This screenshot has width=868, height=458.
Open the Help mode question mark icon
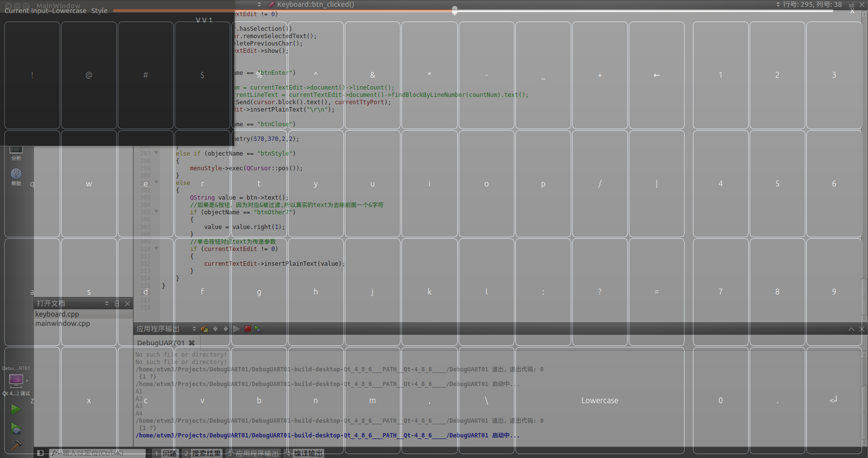click(x=16, y=174)
